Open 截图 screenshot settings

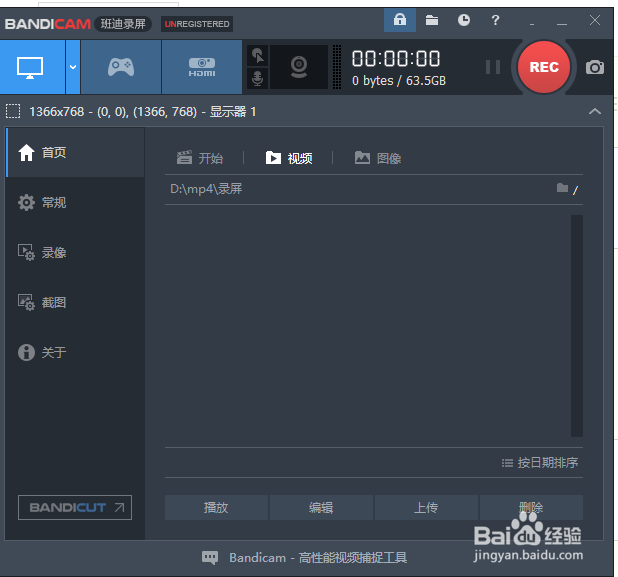point(75,302)
